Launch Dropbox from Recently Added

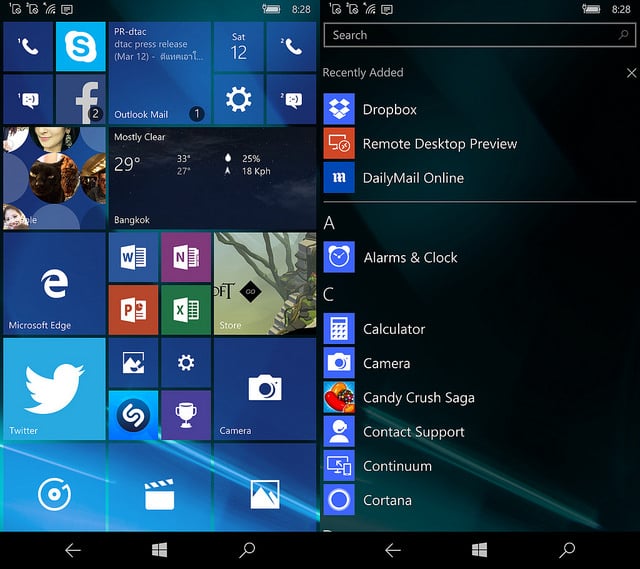480,109
